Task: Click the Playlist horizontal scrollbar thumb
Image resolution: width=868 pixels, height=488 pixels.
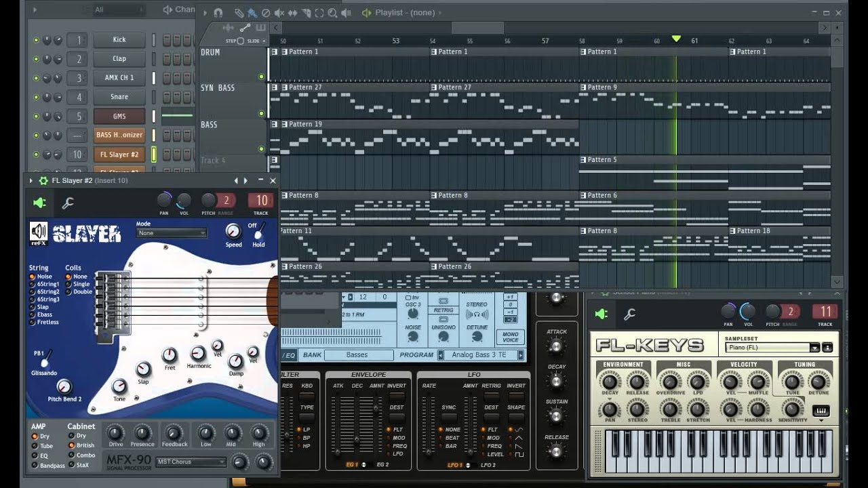Action: click(477, 28)
